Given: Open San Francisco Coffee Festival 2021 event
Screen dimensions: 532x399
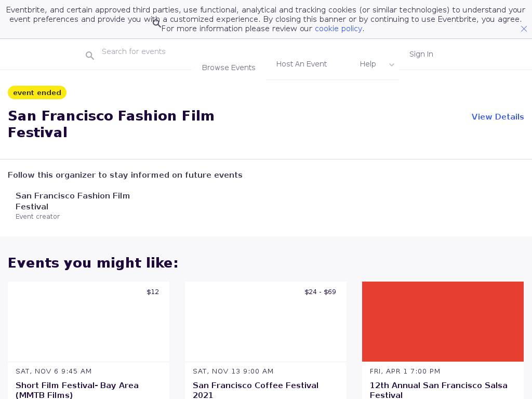Looking at the screenshot, I should [x=255, y=390].
